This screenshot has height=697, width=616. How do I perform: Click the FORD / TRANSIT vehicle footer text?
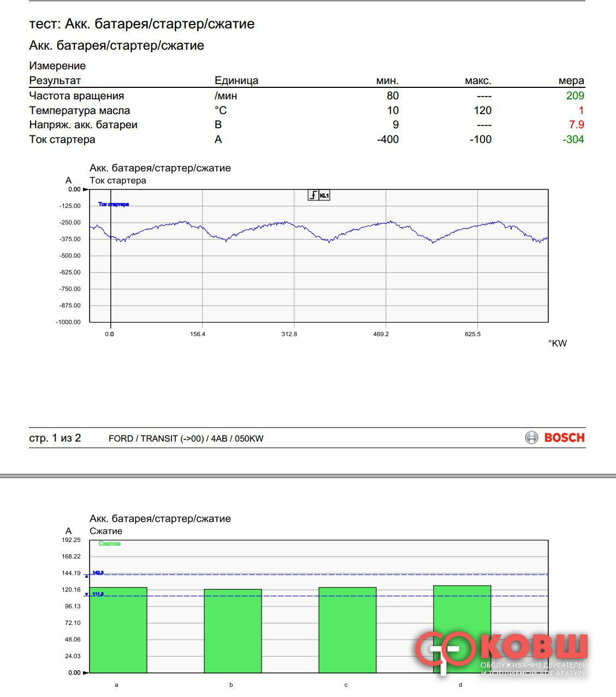186,439
